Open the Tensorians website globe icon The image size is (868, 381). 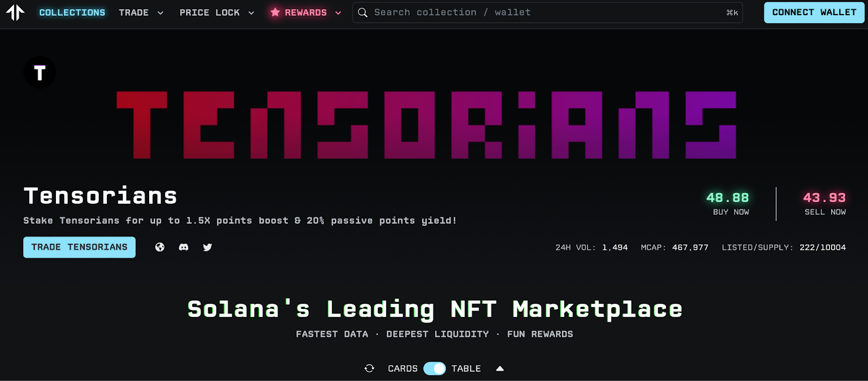[x=159, y=247]
